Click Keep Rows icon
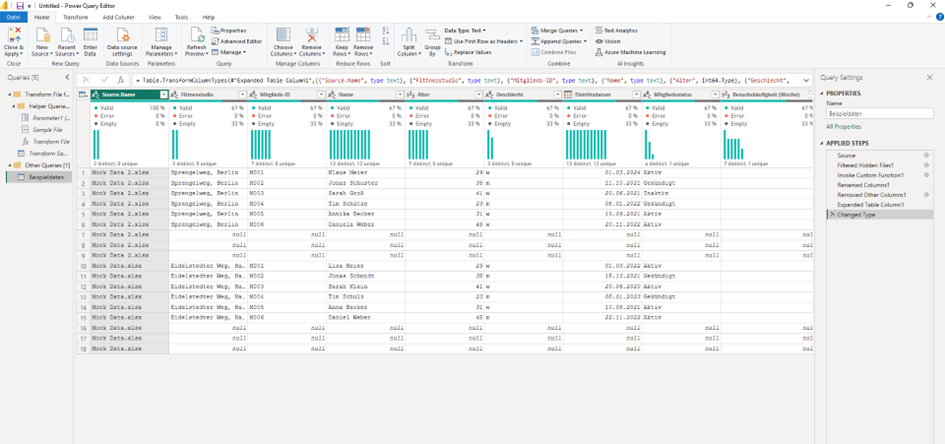Image resolution: width=945 pixels, height=444 pixels. click(342, 34)
